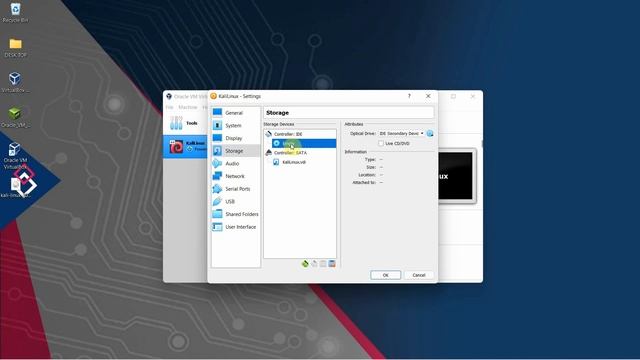The width and height of the screenshot is (640, 360).
Task: Select KaliLinux VM in Manager list
Action: click(185, 147)
